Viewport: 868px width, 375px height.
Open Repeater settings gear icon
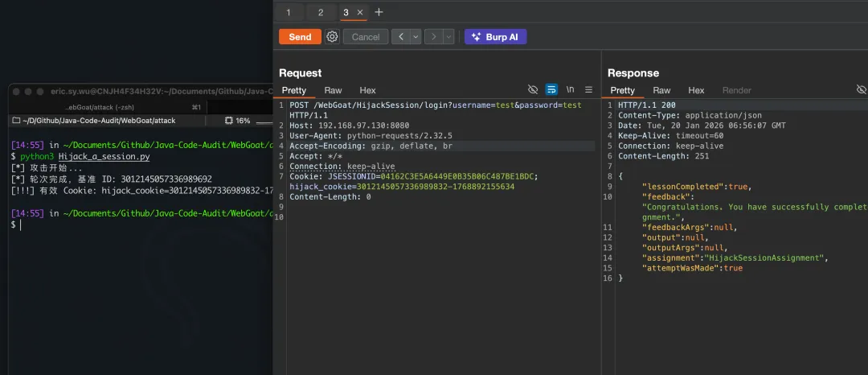tap(332, 36)
